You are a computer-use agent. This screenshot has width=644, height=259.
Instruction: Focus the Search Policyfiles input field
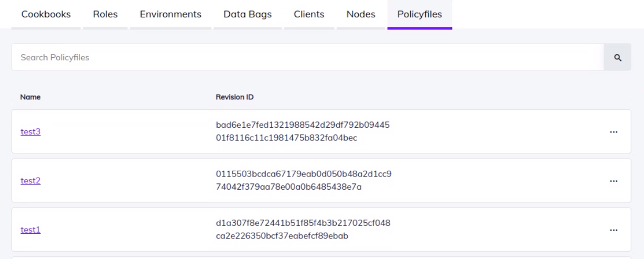(307, 57)
